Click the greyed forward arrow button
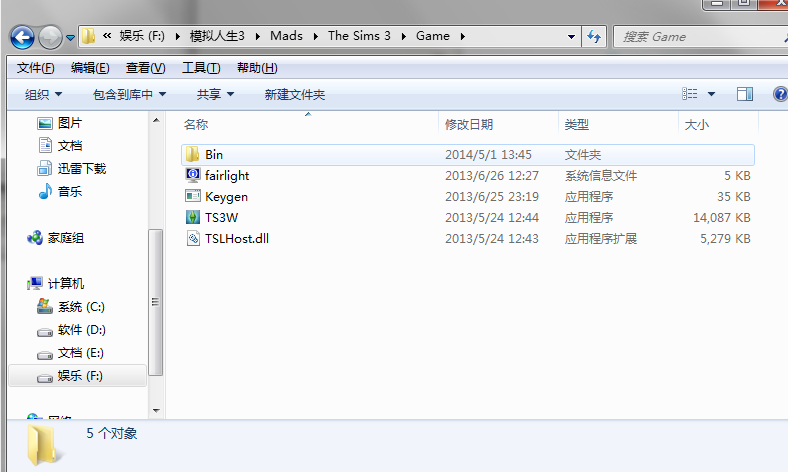Image resolution: width=788 pixels, height=472 pixels. (50, 37)
